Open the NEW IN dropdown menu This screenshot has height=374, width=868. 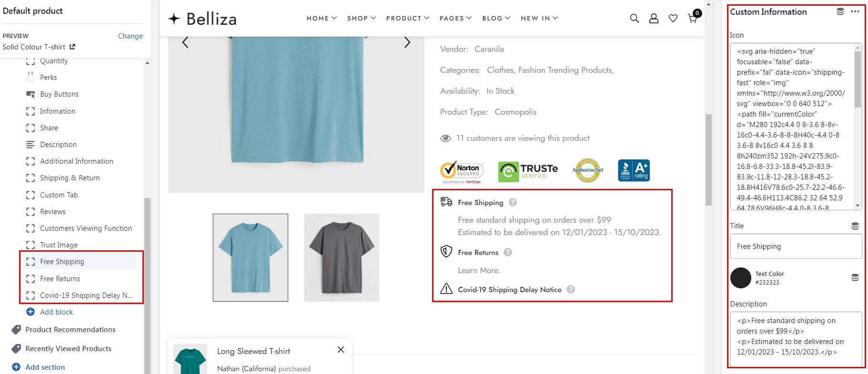(539, 18)
